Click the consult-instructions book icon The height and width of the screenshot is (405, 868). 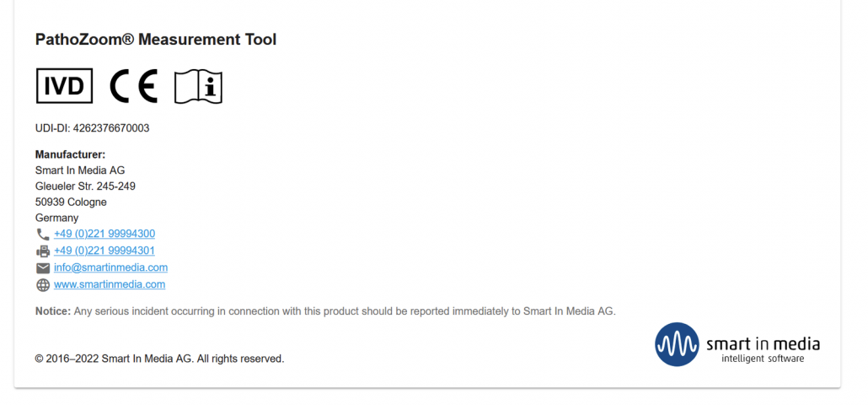(198, 86)
